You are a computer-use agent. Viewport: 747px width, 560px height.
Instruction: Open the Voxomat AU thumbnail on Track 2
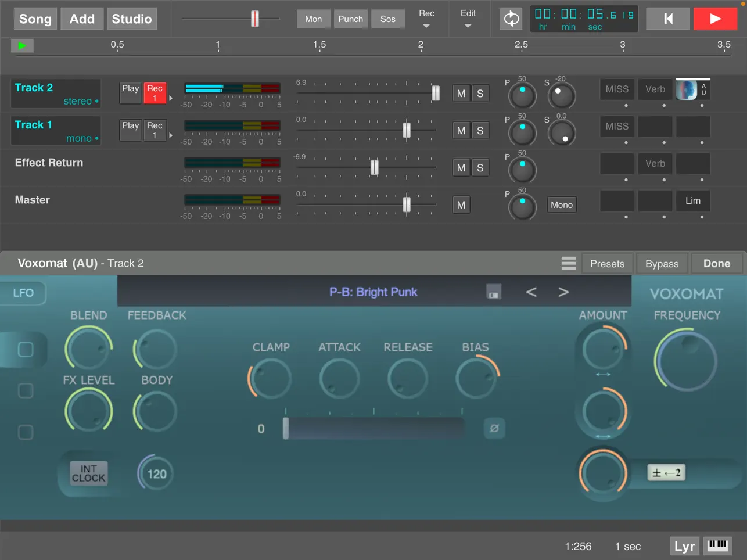[x=687, y=90]
